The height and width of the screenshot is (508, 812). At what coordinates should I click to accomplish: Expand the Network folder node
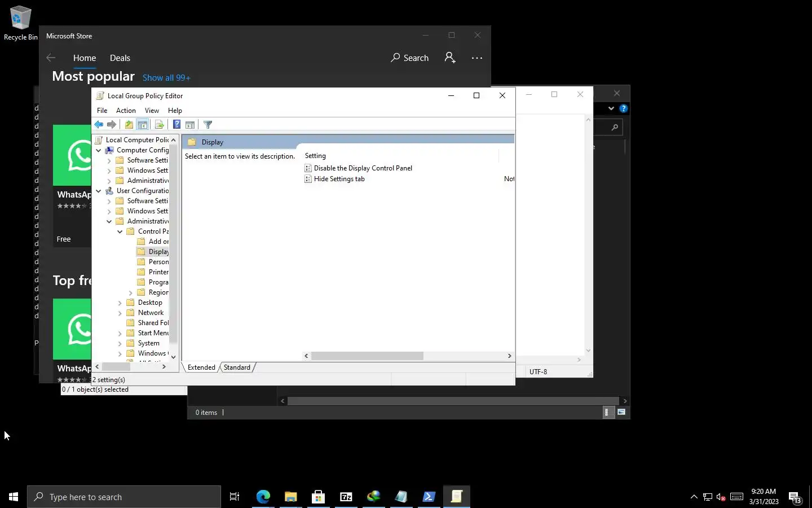click(120, 313)
